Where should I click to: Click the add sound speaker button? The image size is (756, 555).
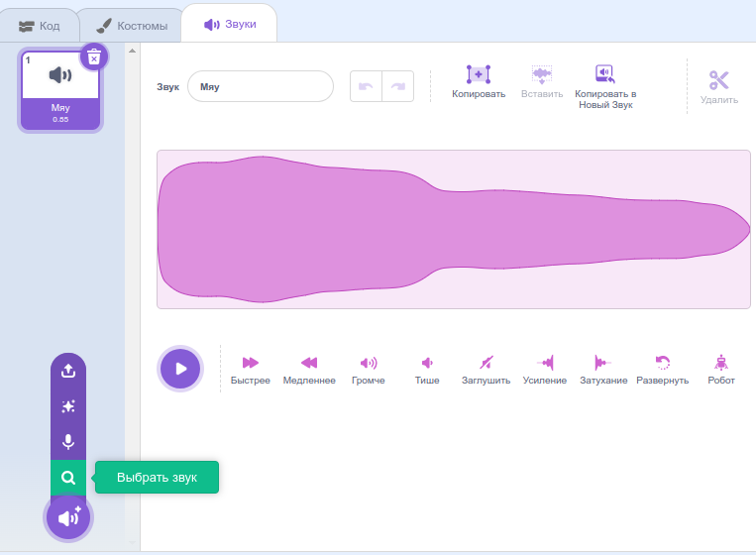tap(68, 518)
